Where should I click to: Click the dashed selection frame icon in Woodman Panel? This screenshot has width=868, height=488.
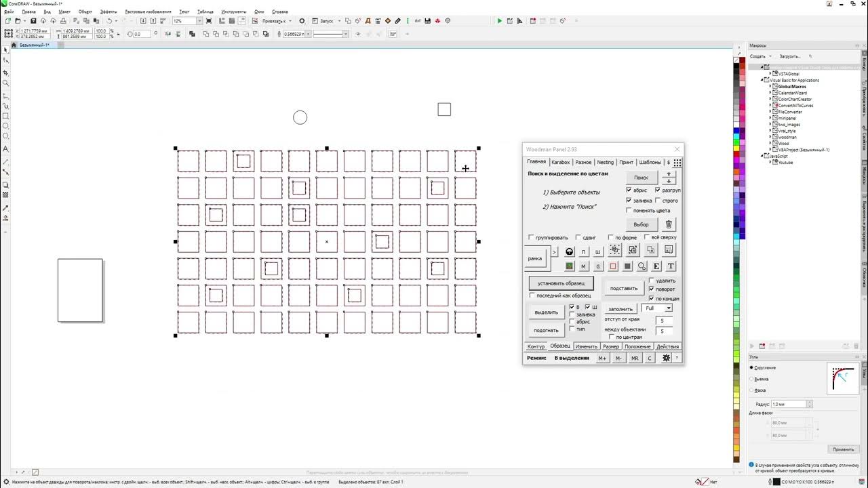(615, 250)
